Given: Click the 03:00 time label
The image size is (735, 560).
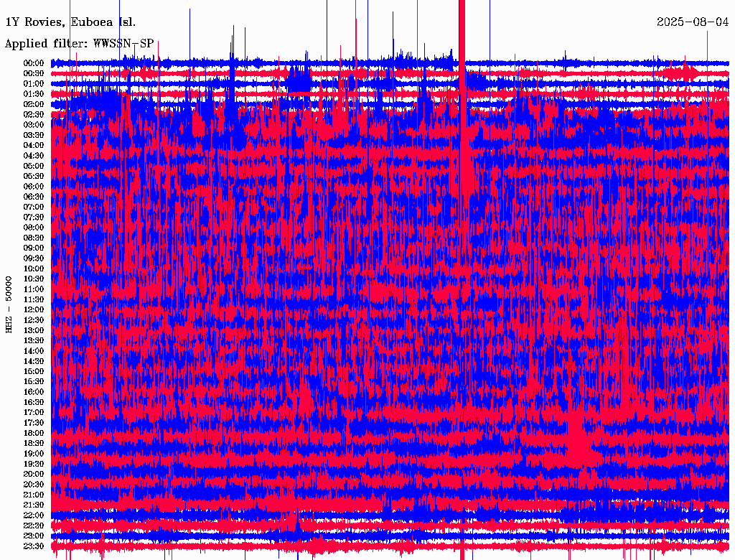Looking at the screenshot, I should 34,125.
